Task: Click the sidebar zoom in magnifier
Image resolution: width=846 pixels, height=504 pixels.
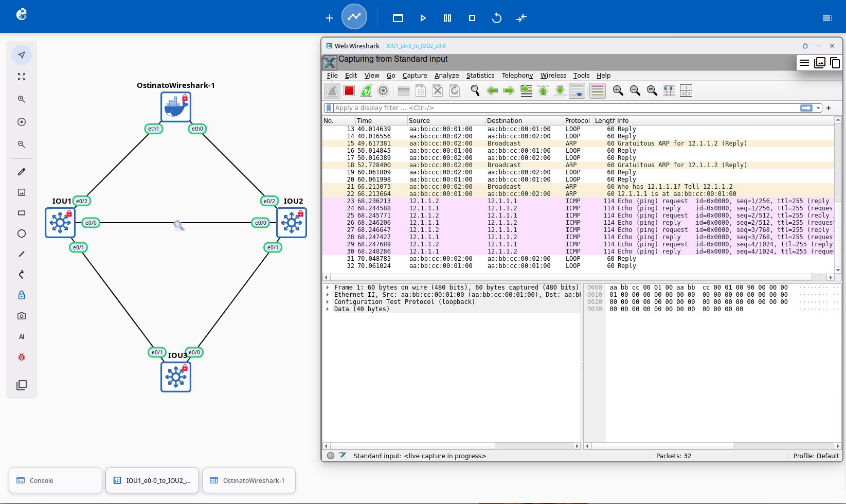Action: click(x=22, y=99)
